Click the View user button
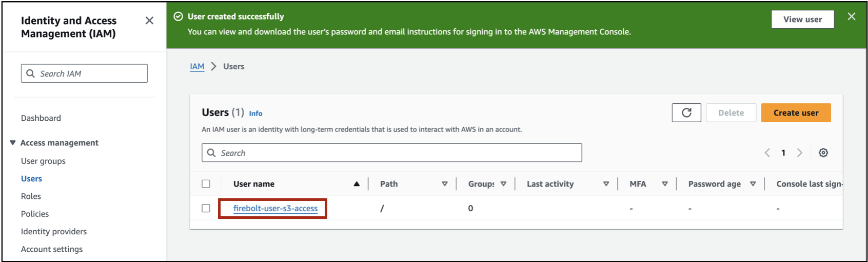 pos(802,20)
